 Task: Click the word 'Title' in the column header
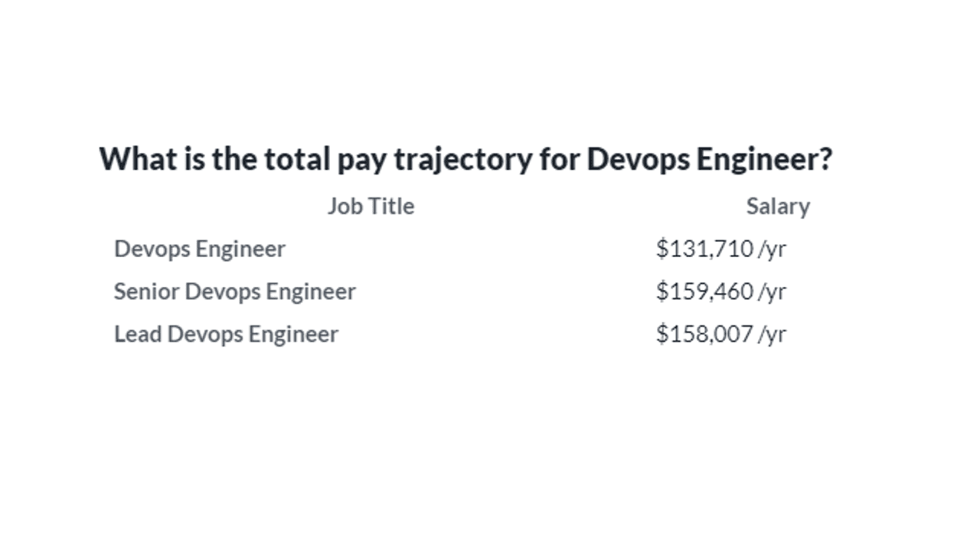pyautogui.click(x=391, y=206)
